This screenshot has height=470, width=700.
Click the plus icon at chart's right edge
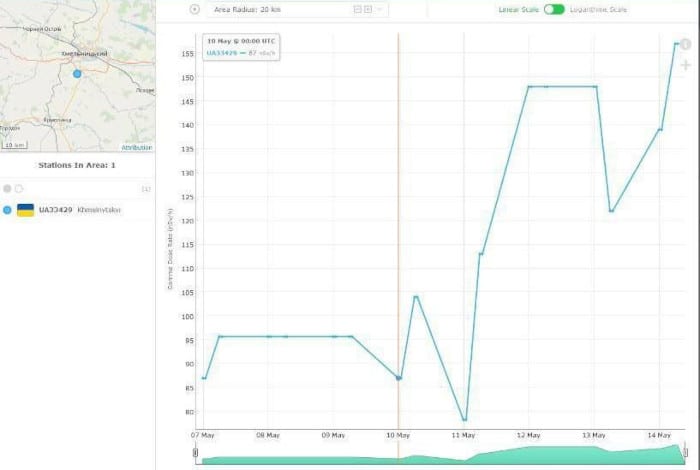tap(685, 65)
